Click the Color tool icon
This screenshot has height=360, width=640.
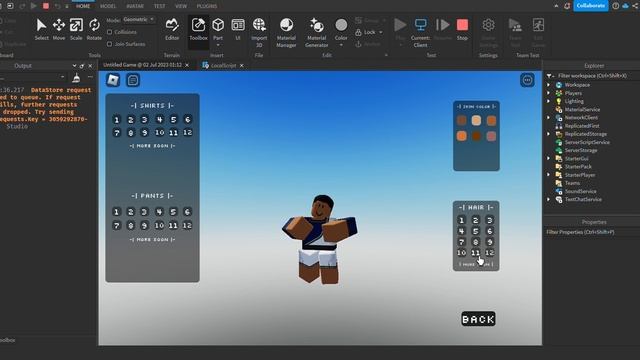pyautogui.click(x=341, y=25)
